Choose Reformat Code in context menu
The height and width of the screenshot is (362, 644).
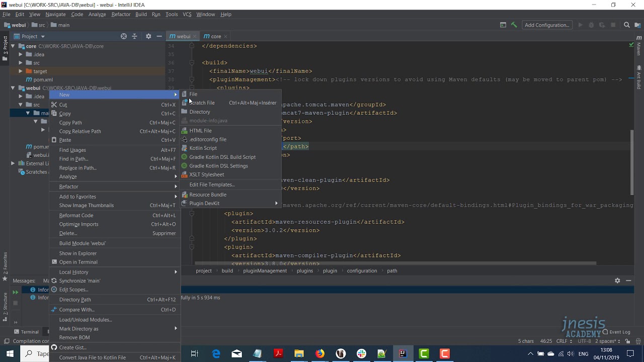point(115,215)
